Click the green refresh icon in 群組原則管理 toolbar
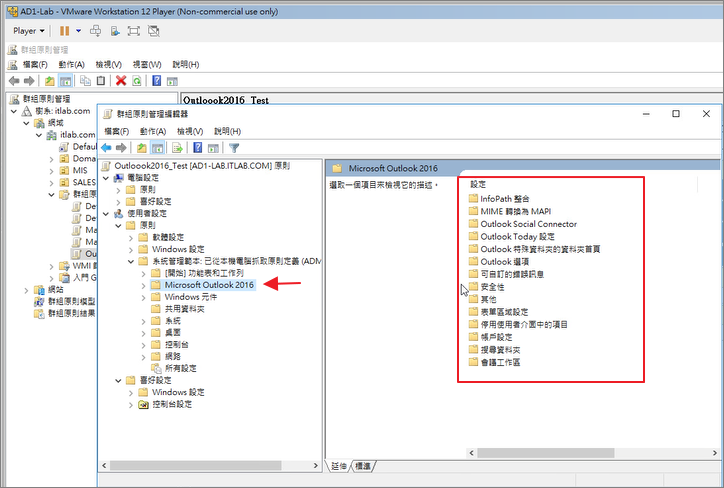The image size is (724, 488). pos(137,81)
